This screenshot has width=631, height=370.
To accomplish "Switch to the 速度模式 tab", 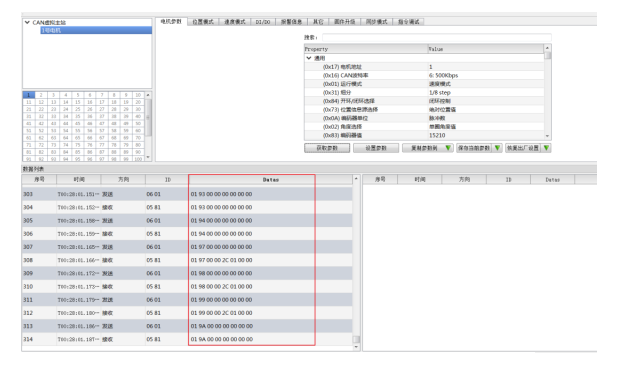I will [235, 22].
